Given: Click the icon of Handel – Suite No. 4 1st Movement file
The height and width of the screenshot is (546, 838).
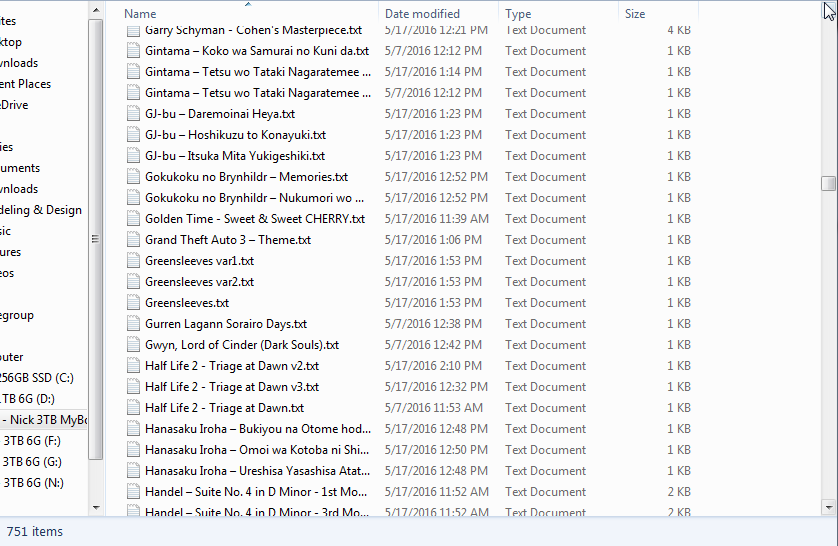Looking at the screenshot, I should click(133, 492).
